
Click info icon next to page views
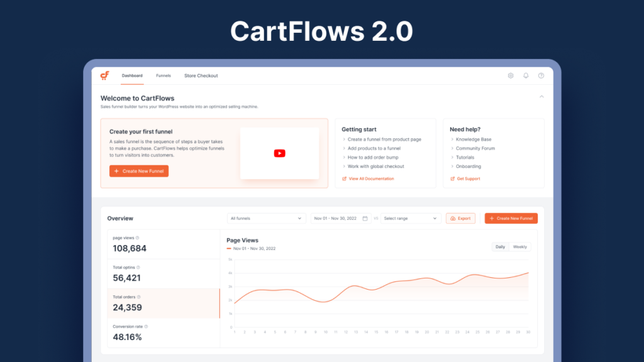click(x=138, y=238)
